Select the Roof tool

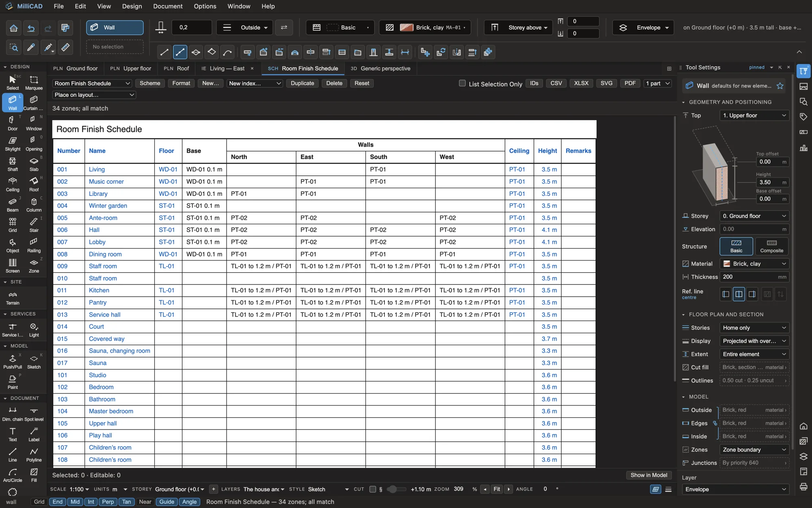click(34, 184)
